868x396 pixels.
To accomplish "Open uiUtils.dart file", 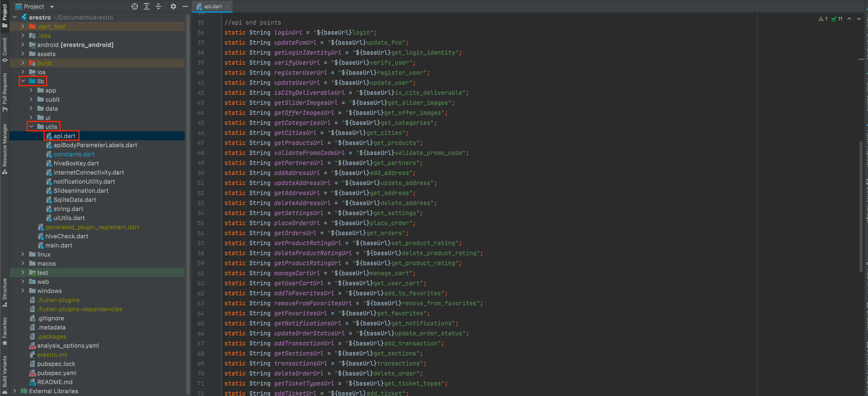I will click(65, 218).
